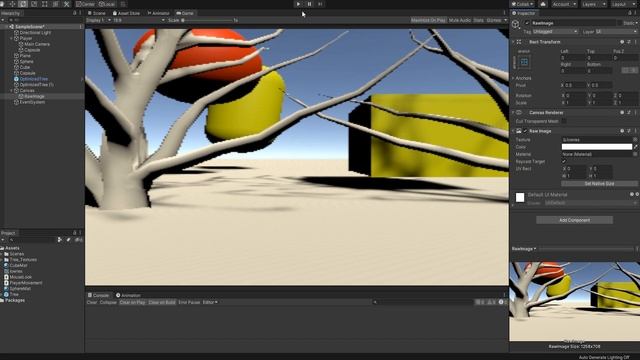The height and width of the screenshot is (360, 640).
Task: Toggle Raycast Target checkbox
Action: click(564, 162)
